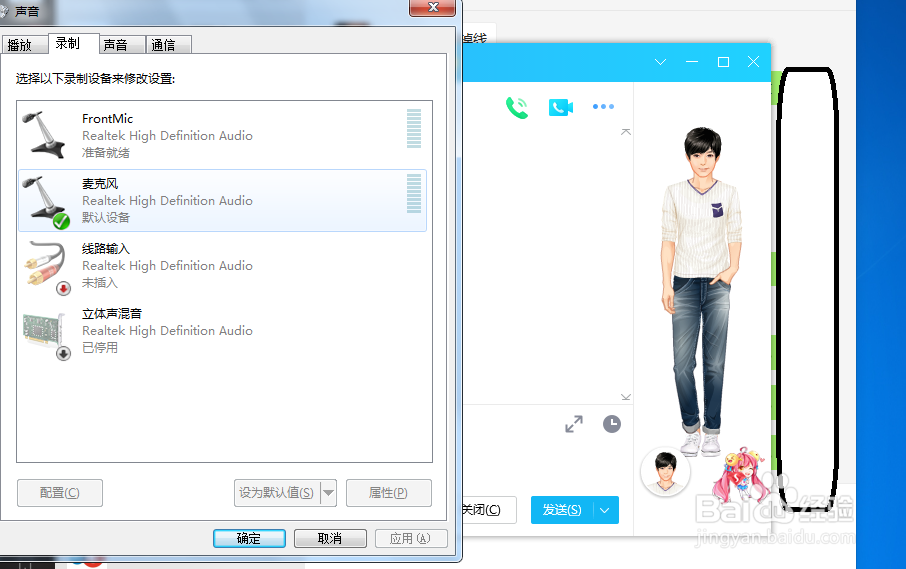
Task: Click 设为默认值(S) button
Action: (x=277, y=493)
